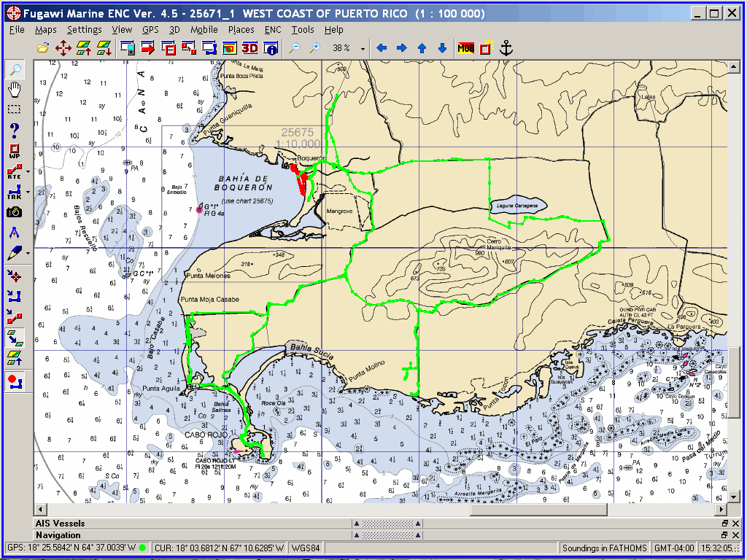
Task: Open the ENC menu
Action: [x=273, y=29]
